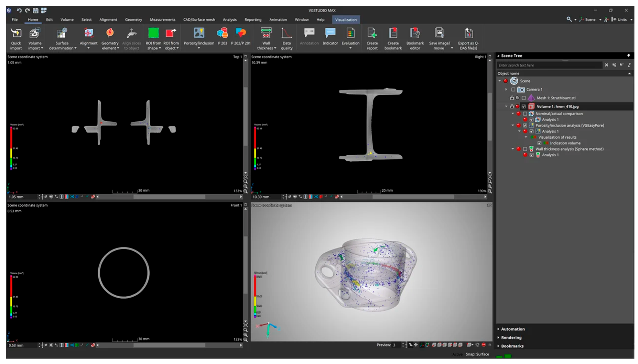Click the Scene Tree search text field
Viewport: 638px width, 364px height.
tap(549, 65)
